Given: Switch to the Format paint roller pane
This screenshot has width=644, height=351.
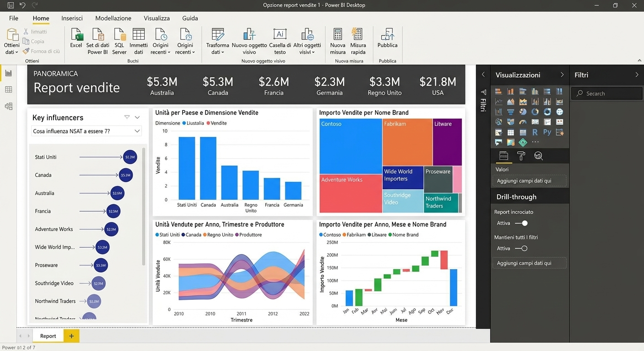Looking at the screenshot, I should click(521, 156).
